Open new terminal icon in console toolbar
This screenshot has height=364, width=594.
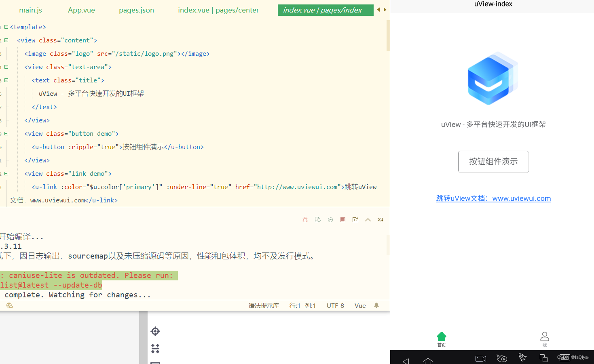coord(355,220)
